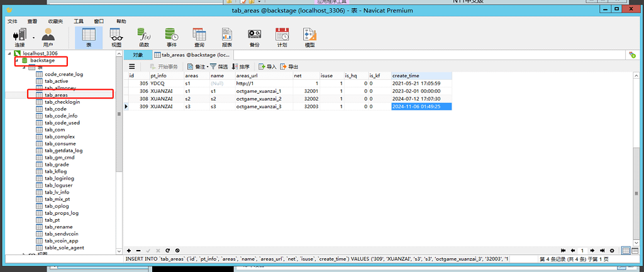Viewport: 644px width, 272px height.
Task: Click the pt_info column header
Action: (x=166, y=76)
